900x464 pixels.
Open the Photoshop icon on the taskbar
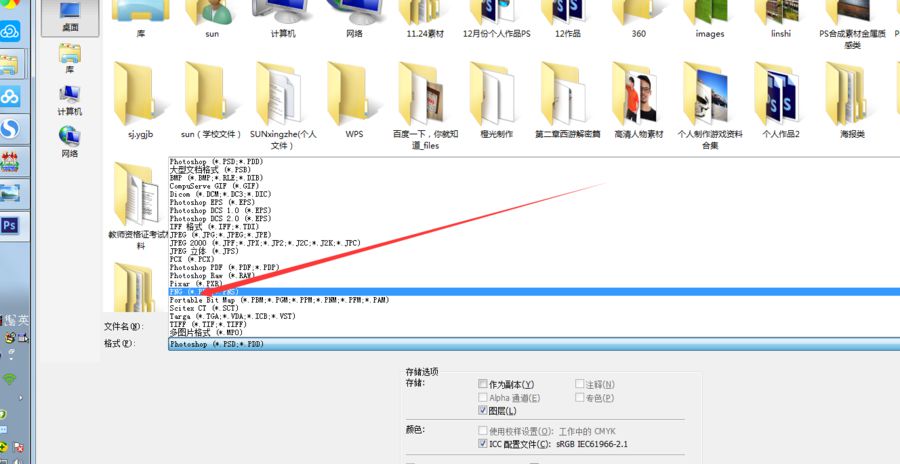(x=10, y=226)
